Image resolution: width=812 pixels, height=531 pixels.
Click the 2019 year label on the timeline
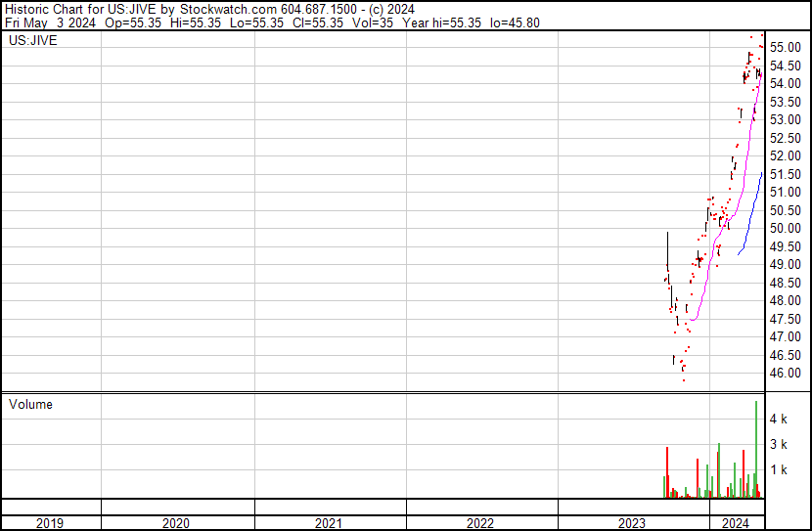click(50, 523)
